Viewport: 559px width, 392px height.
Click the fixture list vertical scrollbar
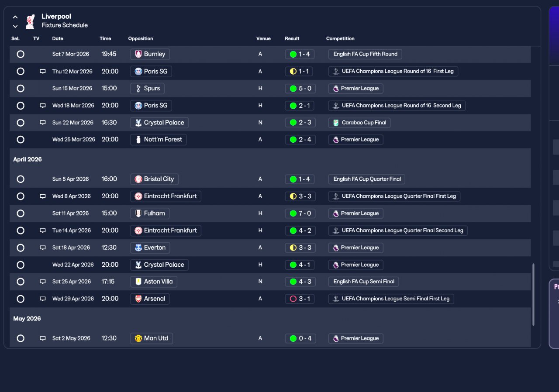[533, 295]
